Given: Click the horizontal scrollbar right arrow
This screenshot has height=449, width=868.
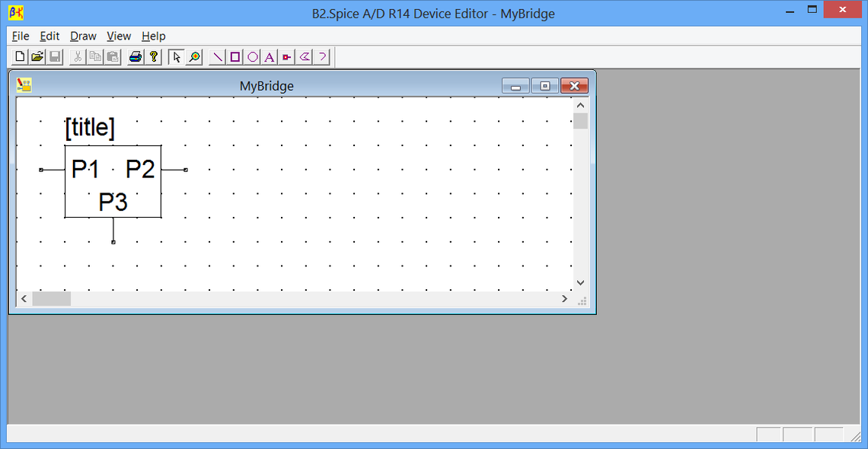Looking at the screenshot, I should point(564,298).
